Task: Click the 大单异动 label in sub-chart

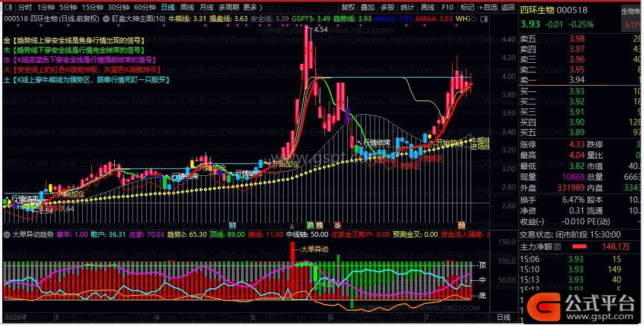Action: point(315,249)
